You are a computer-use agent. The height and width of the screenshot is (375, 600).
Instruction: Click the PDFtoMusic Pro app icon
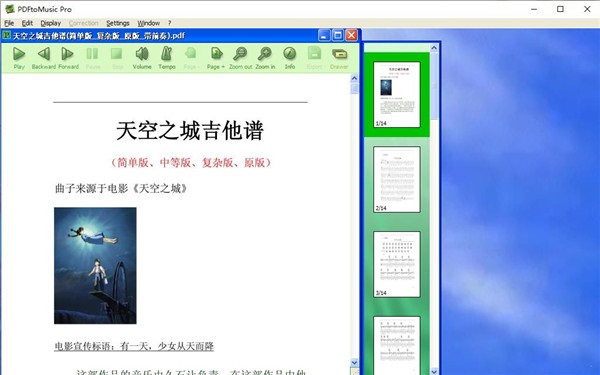click(x=10, y=9)
